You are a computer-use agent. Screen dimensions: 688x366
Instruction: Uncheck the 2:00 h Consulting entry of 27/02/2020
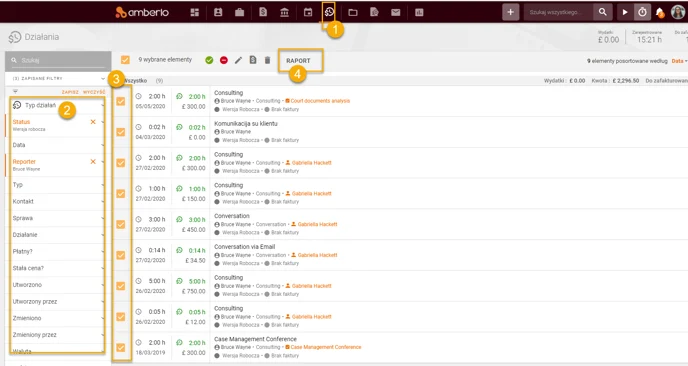tap(120, 163)
